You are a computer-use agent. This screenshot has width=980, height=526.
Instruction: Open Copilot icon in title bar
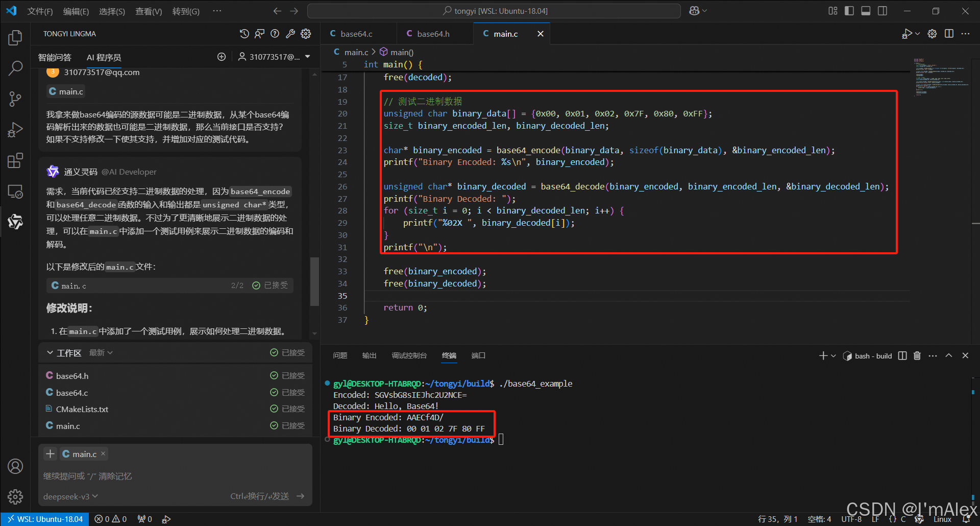[x=694, y=11]
